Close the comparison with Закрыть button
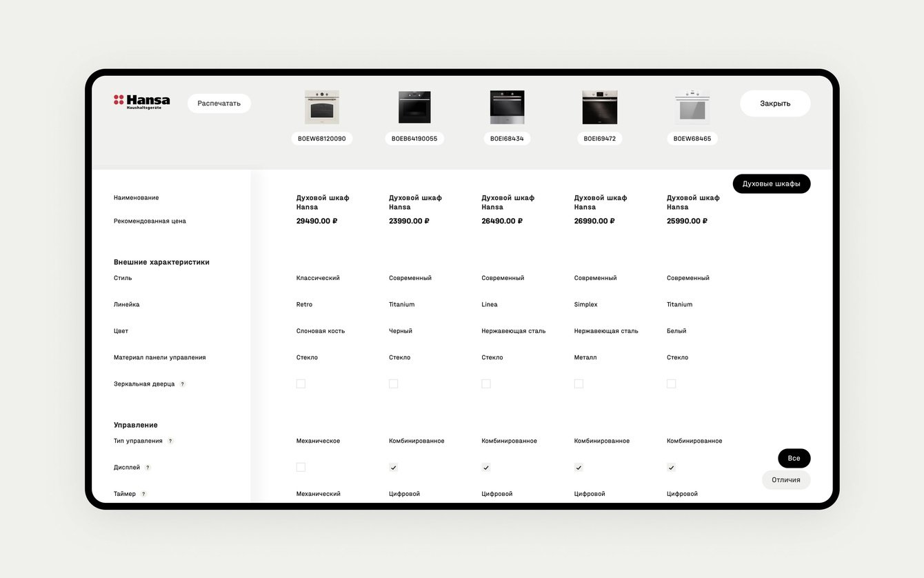This screenshot has width=924, height=578. pyautogui.click(x=775, y=103)
